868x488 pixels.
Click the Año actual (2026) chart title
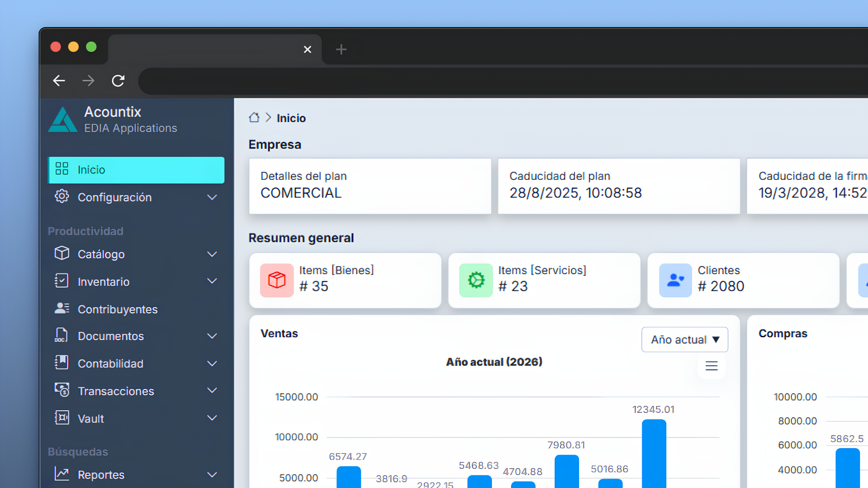point(494,362)
